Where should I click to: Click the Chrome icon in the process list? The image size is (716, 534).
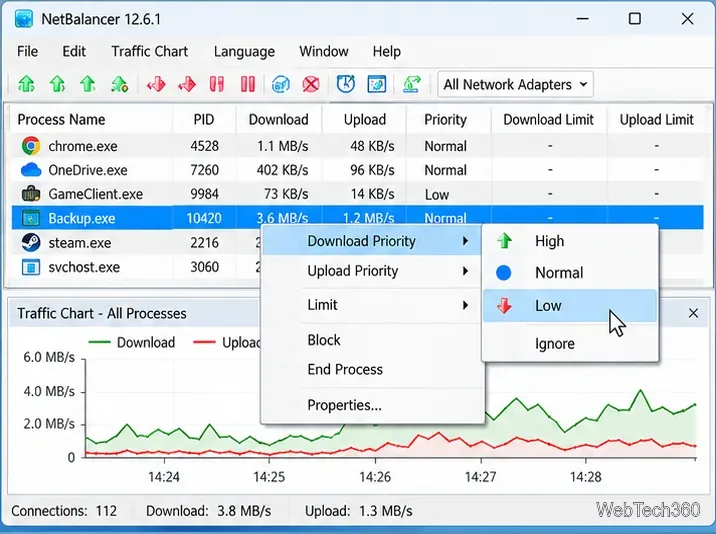[31, 146]
